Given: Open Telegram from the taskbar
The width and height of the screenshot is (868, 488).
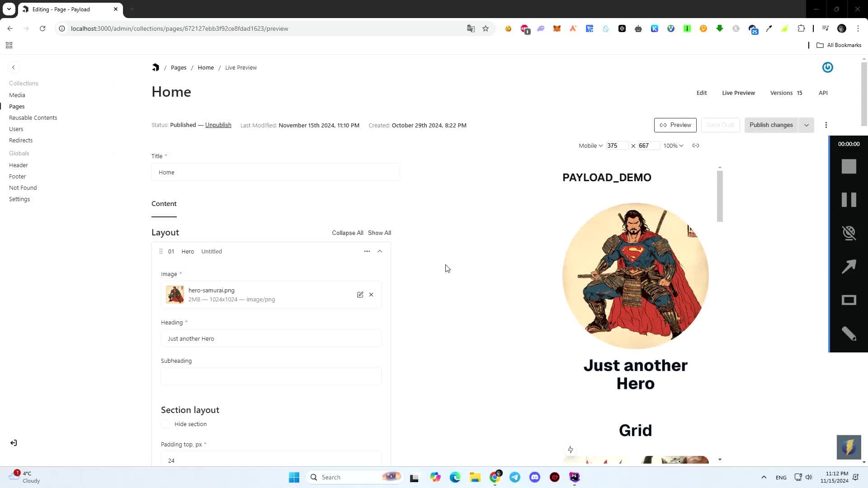Looking at the screenshot, I should (x=515, y=477).
